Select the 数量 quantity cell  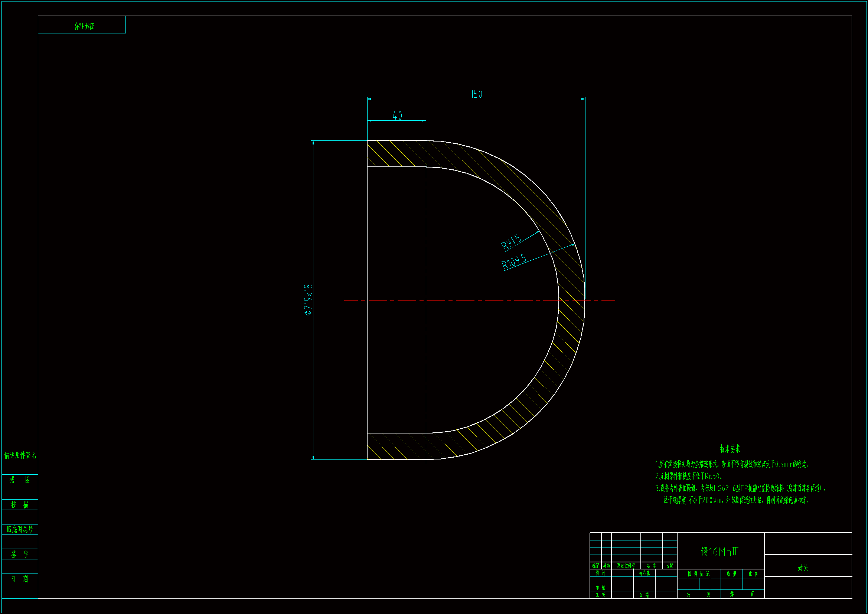click(x=731, y=574)
